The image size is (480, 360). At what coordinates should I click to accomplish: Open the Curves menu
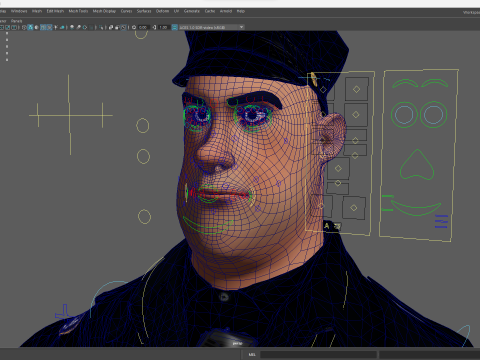tap(126, 11)
